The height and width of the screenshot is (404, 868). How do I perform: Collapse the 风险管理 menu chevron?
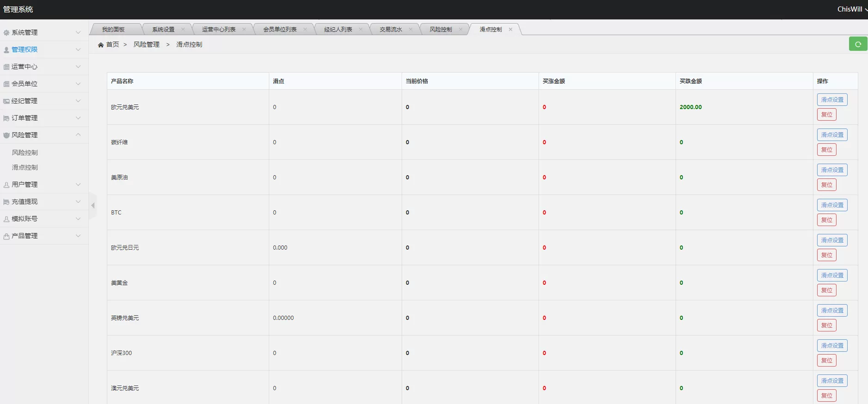pos(78,135)
